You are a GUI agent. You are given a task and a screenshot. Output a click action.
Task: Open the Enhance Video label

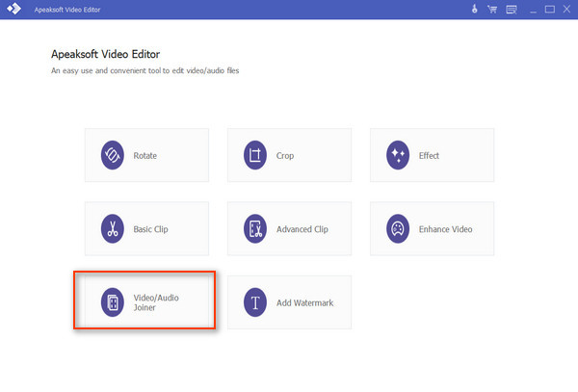445,229
